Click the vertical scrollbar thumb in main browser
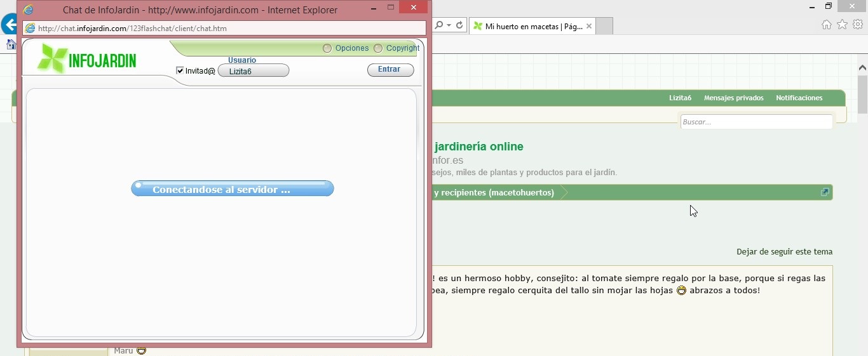The height and width of the screenshot is (356, 868). 862,93
